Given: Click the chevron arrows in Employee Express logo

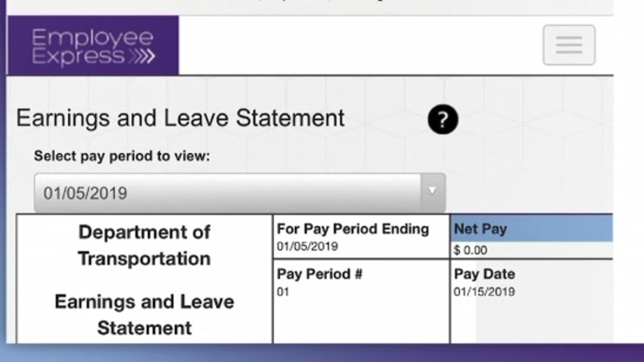Looking at the screenshot, I should click(x=142, y=56).
